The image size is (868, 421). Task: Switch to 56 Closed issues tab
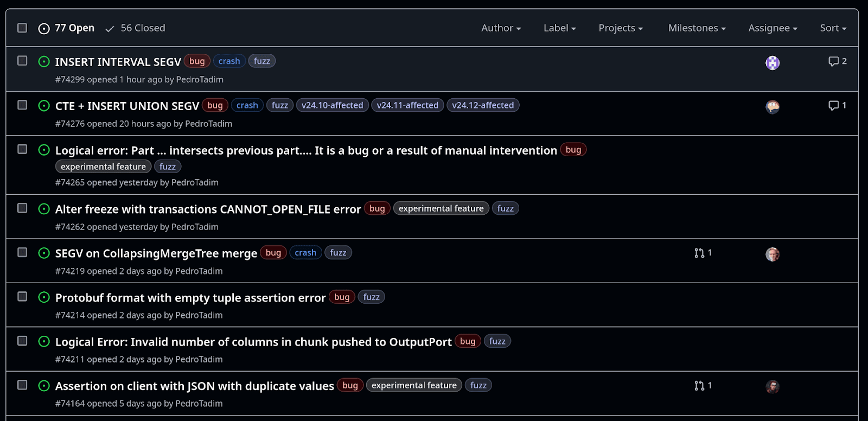pyautogui.click(x=136, y=28)
